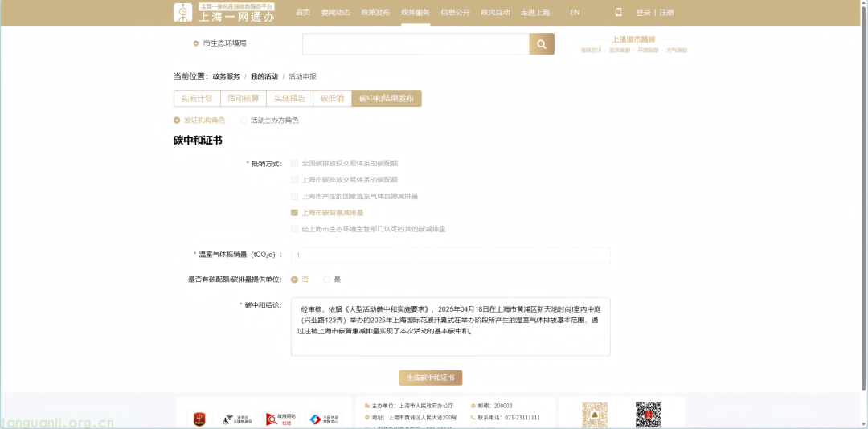868x429 pixels.
Task: Click 政务服务 in the breadcrumb
Action: tap(227, 76)
